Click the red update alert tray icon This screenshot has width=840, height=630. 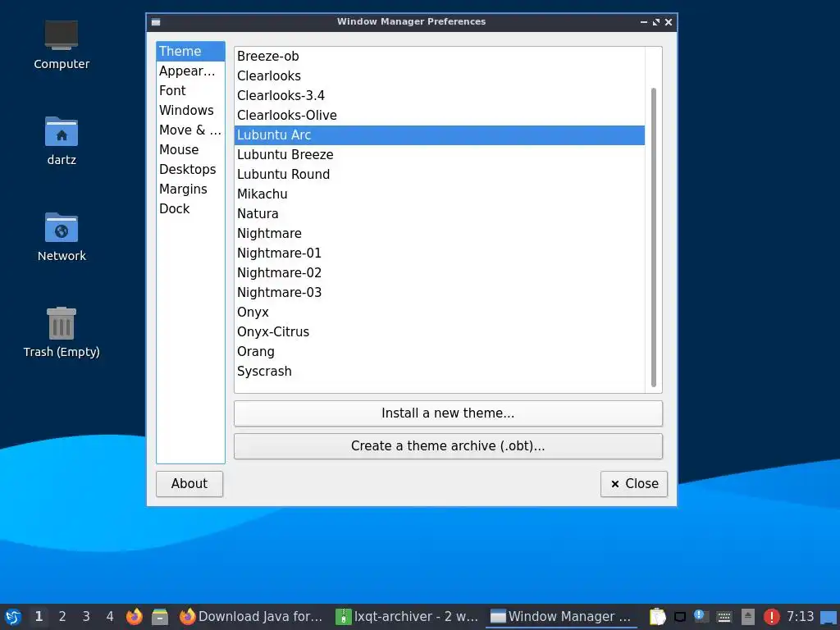(771, 617)
